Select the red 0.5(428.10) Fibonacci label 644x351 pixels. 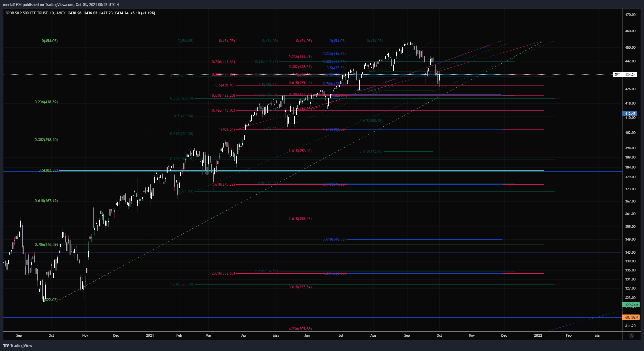point(225,85)
